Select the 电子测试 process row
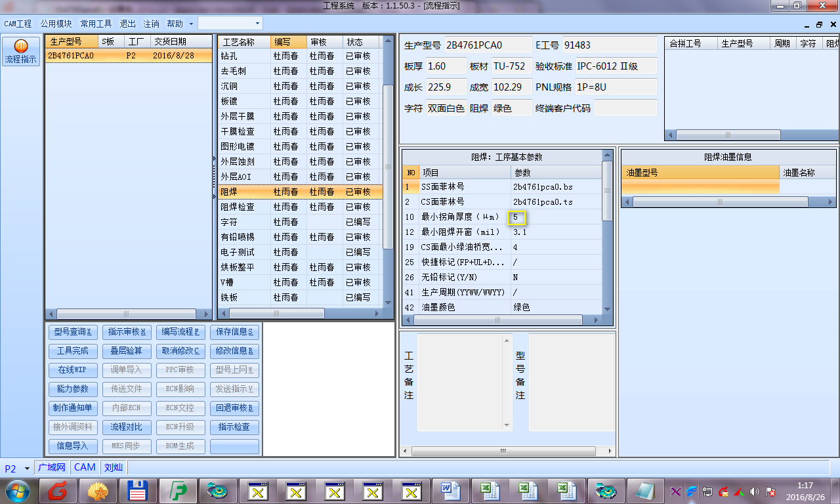Viewport: 840px width, 504px height. pos(300,252)
